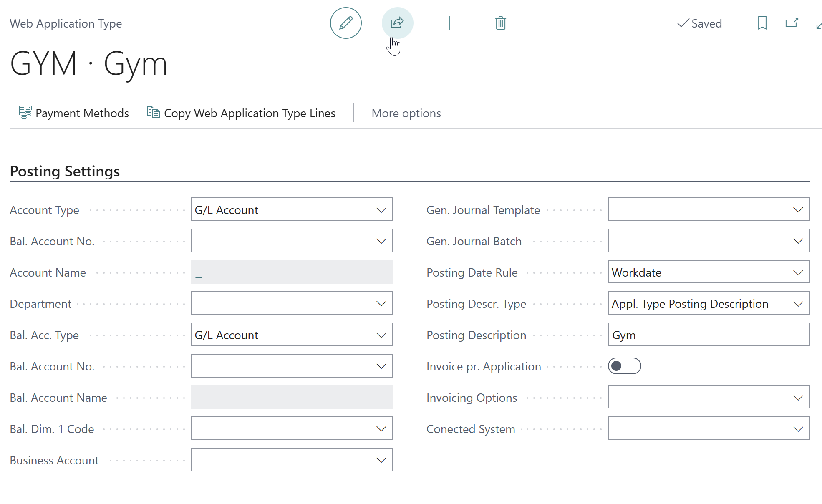The height and width of the screenshot is (504, 822).
Task: Expand the Posting Date Rule dropdown
Action: [x=709, y=272]
